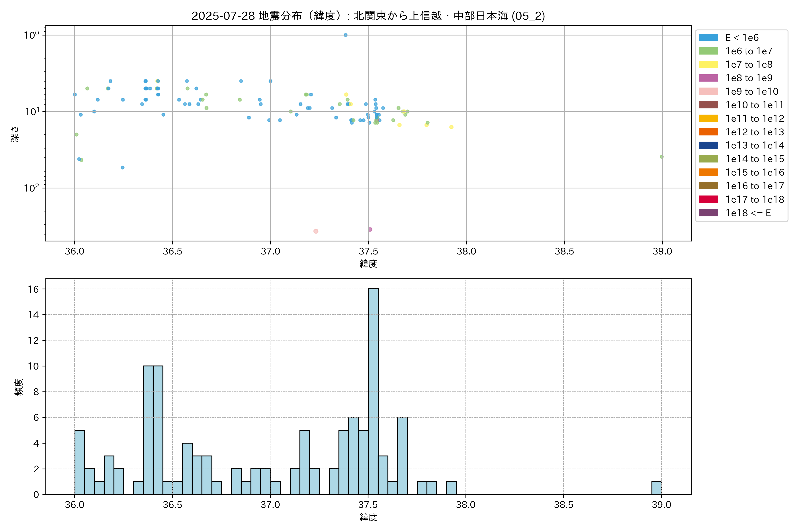Click the purple scatter point near 37.5

pyautogui.click(x=370, y=229)
